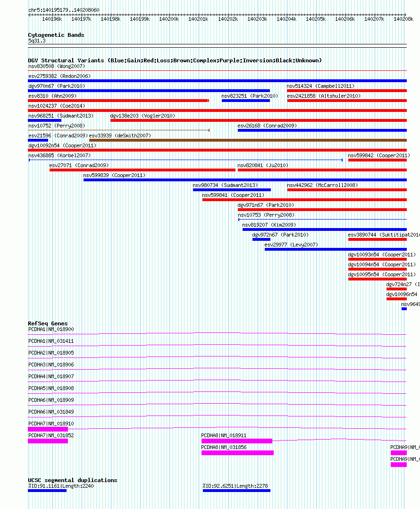This screenshot has width=420, height=509.
Task: Select the dgv724n27 variant label
Action: 403,284
